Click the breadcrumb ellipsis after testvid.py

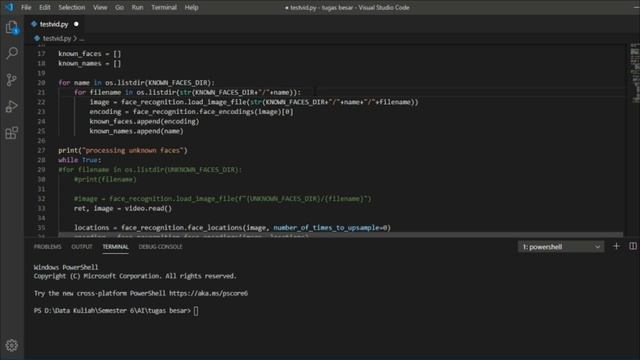pyautogui.click(x=82, y=38)
